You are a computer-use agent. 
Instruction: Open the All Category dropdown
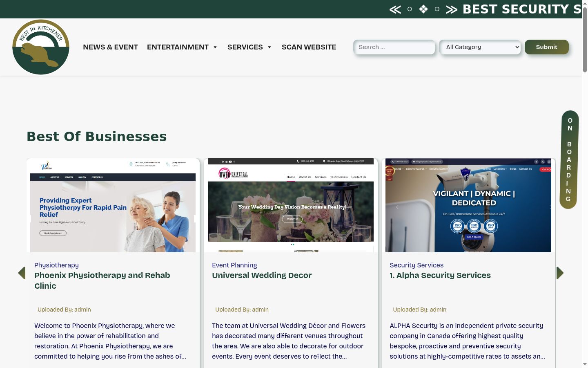pyautogui.click(x=480, y=47)
